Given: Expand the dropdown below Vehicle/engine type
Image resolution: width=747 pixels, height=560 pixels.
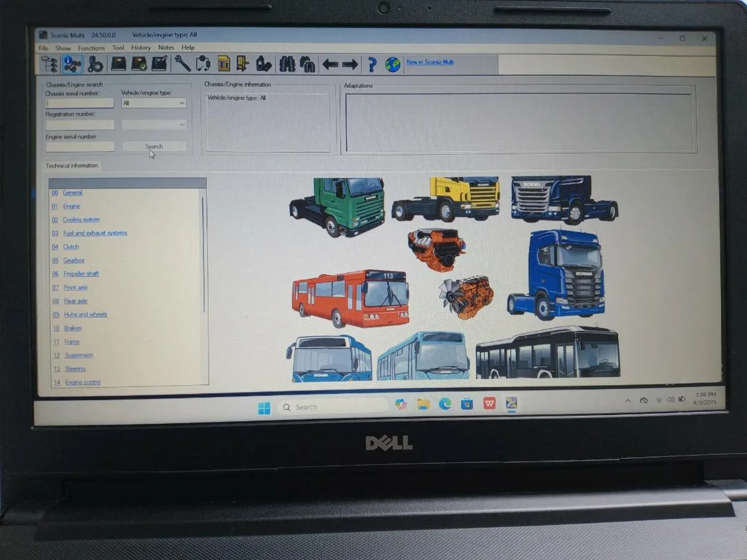Looking at the screenshot, I should click(153, 124).
